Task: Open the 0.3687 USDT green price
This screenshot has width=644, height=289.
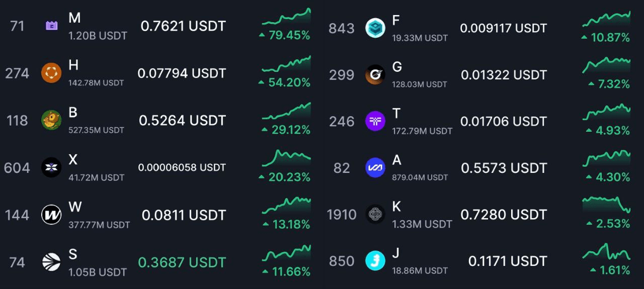Action: click(182, 262)
